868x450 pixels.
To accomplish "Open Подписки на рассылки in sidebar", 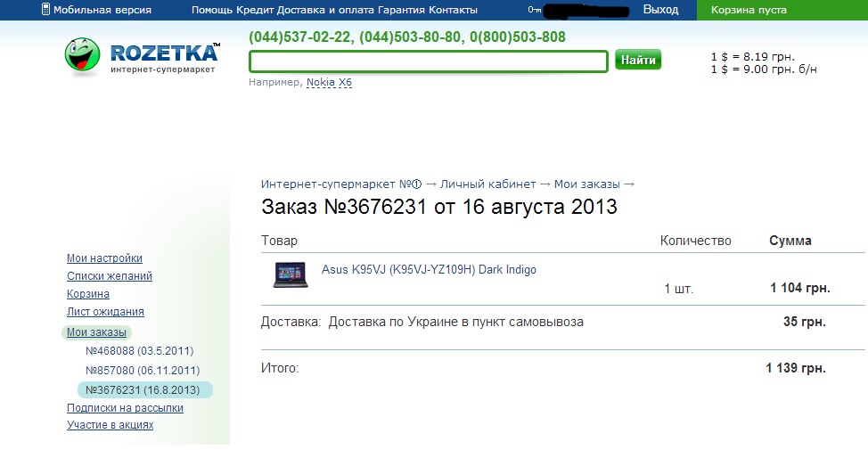I will coord(125,408).
